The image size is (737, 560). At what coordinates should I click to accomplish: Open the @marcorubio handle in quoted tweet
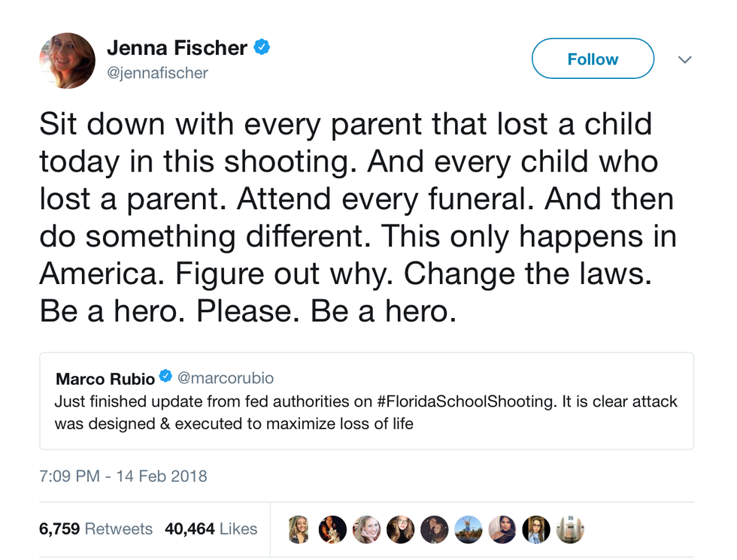coord(226,377)
